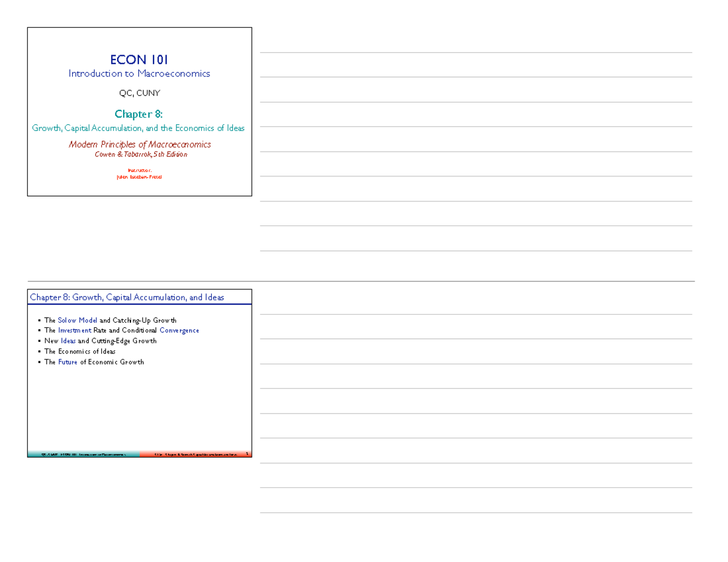
Task: Click the ECON 101 slide title
Action: 139,59
